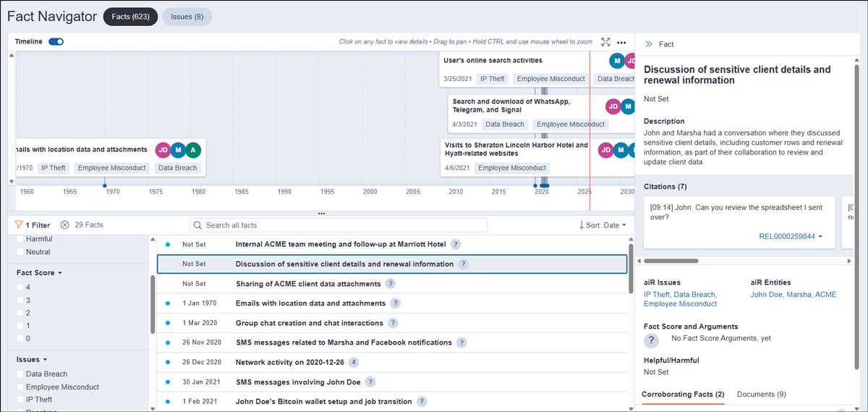868x412 pixels.
Task: Click the magnifier icon in the facts search
Action: pyautogui.click(x=198, y=225)
